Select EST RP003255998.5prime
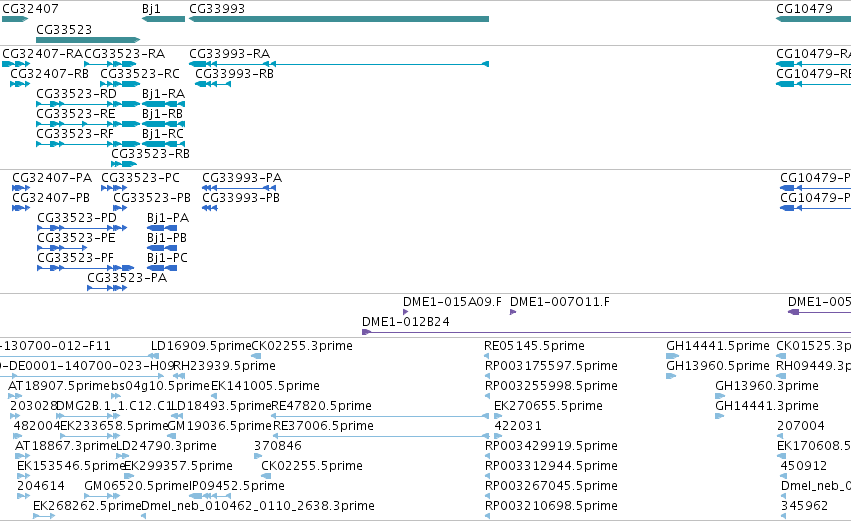This screenshot has height=521, width=851. click(551, 386)
